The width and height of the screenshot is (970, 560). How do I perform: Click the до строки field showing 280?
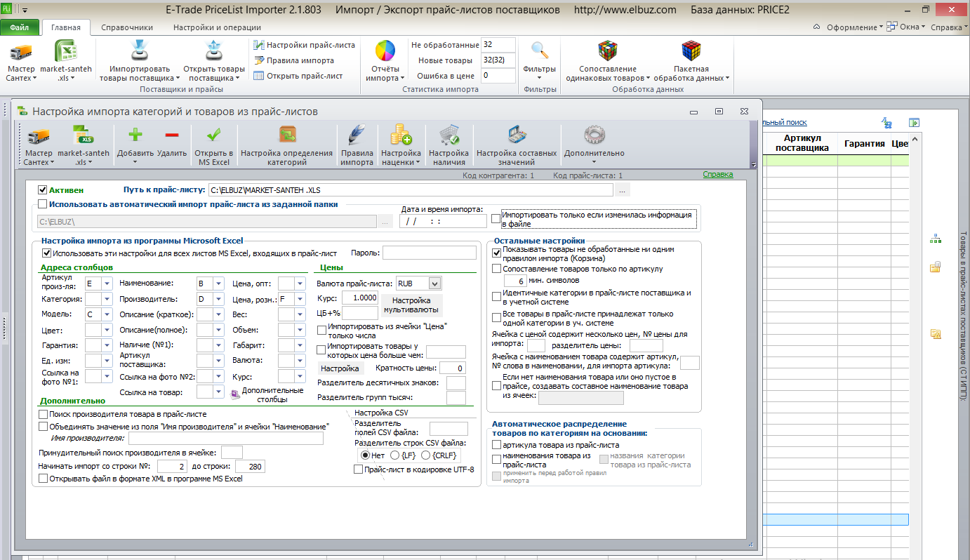click(249, 467)
